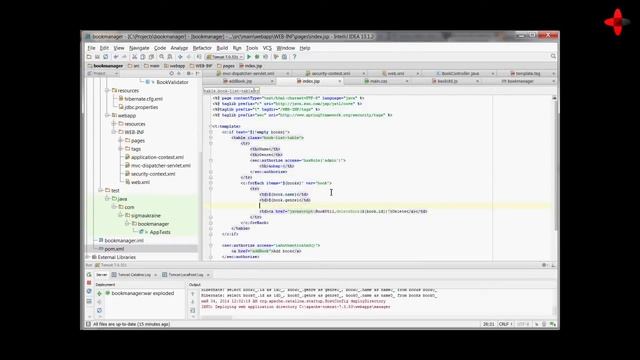Screen dimensions: 640x360
Task: Select BookValidator in the project tree
Action: coord(172,82)
